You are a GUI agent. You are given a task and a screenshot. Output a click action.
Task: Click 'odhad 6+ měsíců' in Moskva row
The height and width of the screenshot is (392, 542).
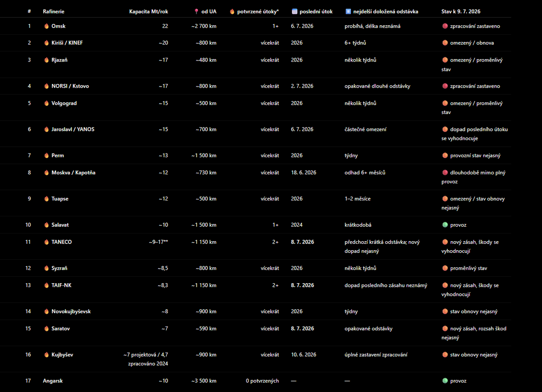click(x=364, y=173)
